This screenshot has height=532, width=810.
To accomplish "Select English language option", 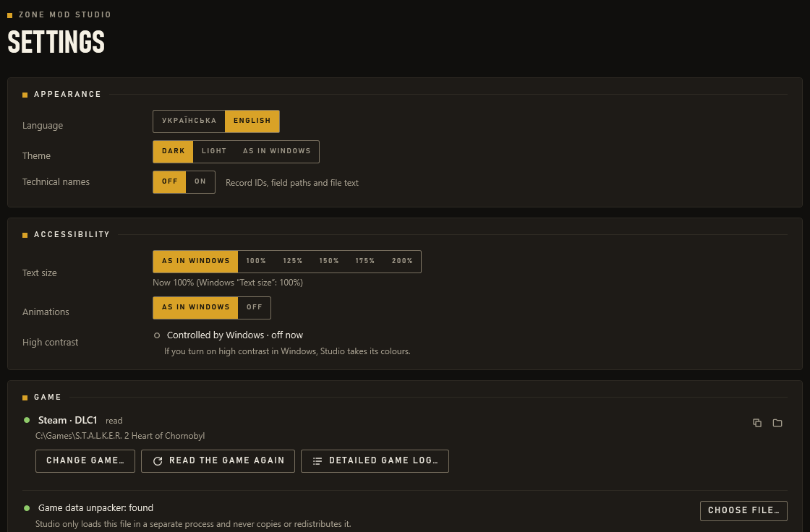I will [x=252, y=121].
